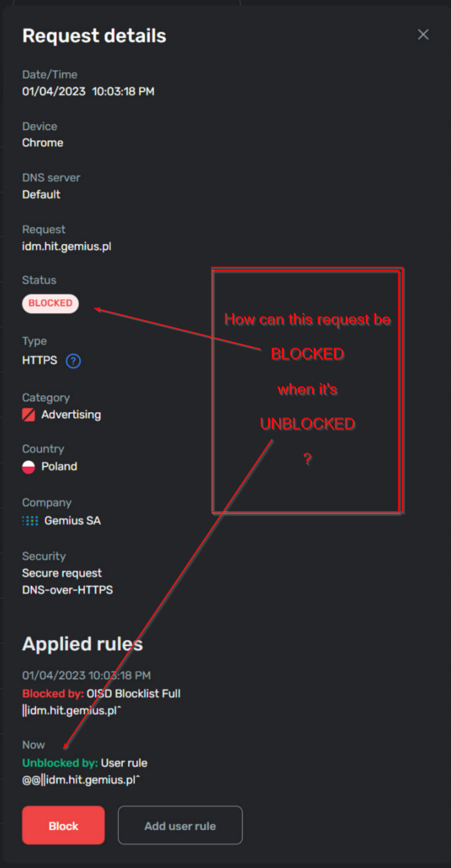Screen dimensions: 451x868
Task: Click the DNS-over-HTTPS security text
Action: [x=67, y=589]
